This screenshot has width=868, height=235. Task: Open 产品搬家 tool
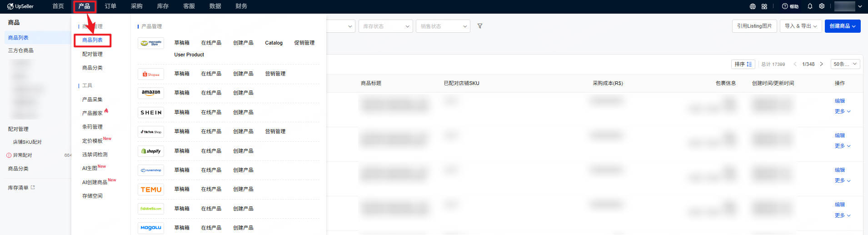[92, 113]
